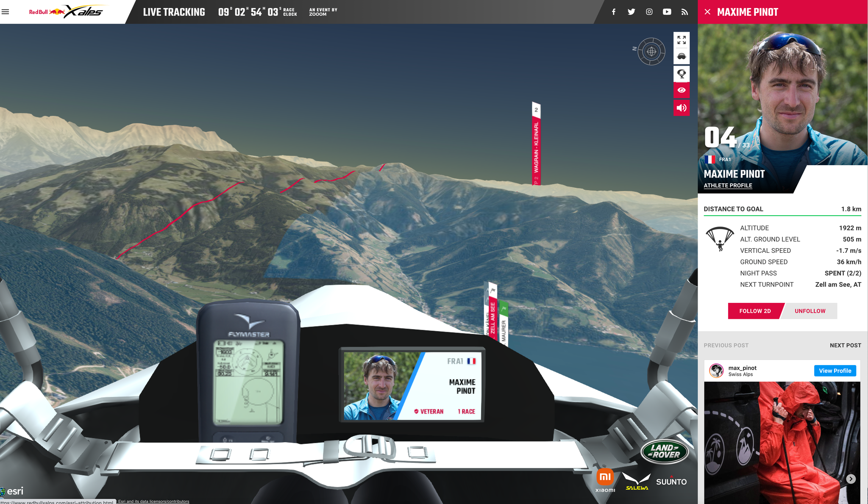Click the esri logo
The height and width of the screenshot is (504, 868).
pos(12,491)
